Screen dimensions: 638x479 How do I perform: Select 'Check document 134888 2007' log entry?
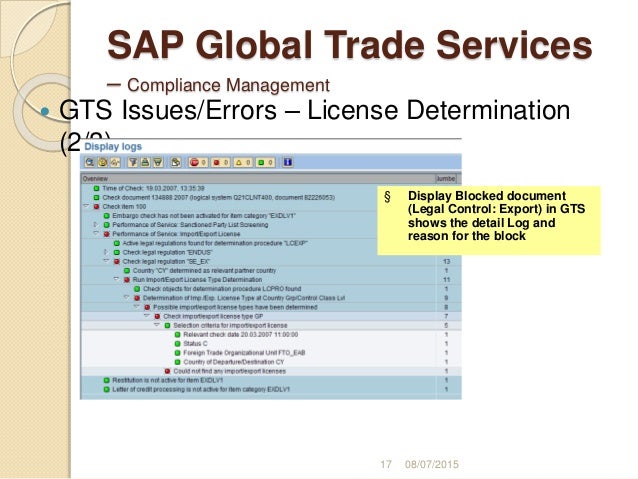pos(218,197)
